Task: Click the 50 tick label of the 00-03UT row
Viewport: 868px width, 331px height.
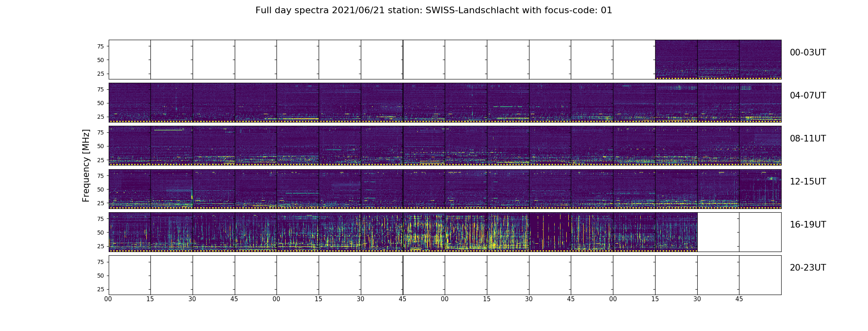Action: tap(100, 60)
